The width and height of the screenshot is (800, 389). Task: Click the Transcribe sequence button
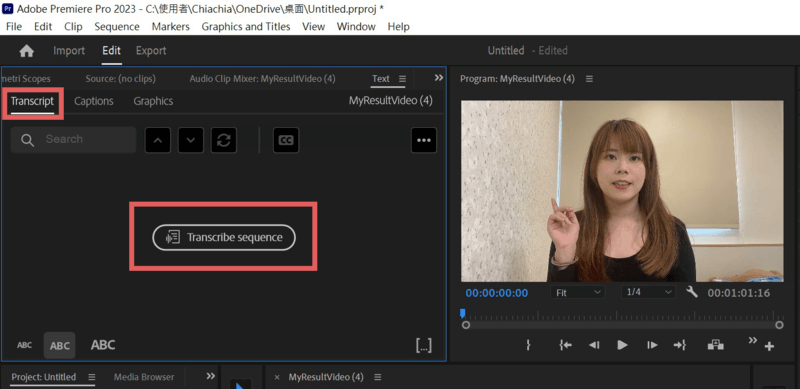pos(224,237)
